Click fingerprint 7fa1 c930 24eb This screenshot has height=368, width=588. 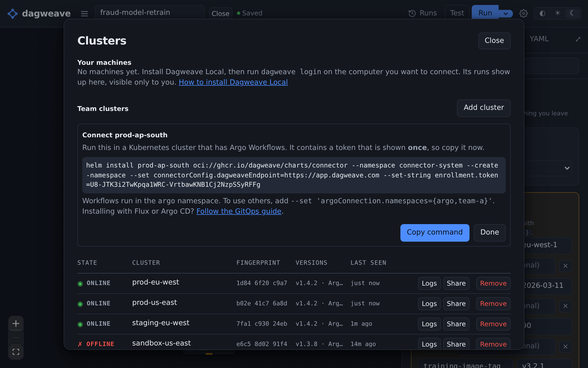[x=262, y=324]
